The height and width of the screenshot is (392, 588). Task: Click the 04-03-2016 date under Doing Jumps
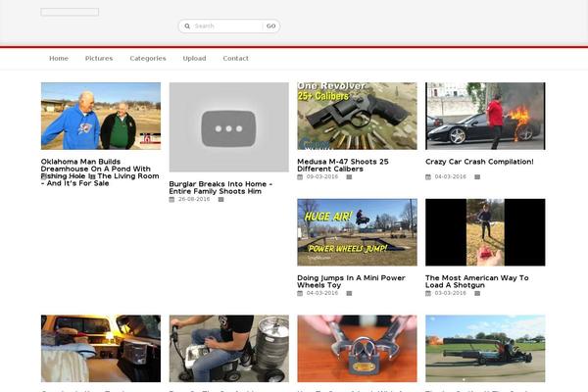(322, 293)
